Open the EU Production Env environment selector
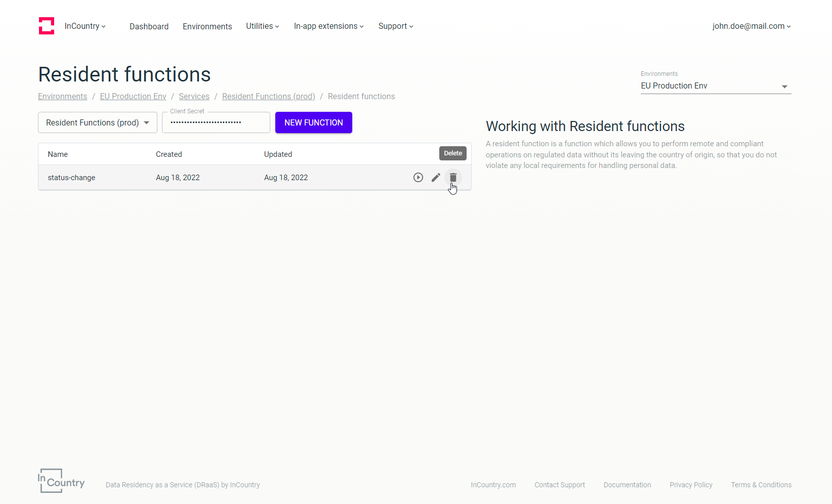This screenshot has height=504, width=832. click(x=715, y=86)
